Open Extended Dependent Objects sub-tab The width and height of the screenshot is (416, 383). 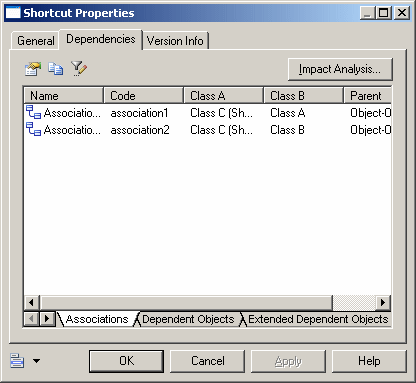318,319
